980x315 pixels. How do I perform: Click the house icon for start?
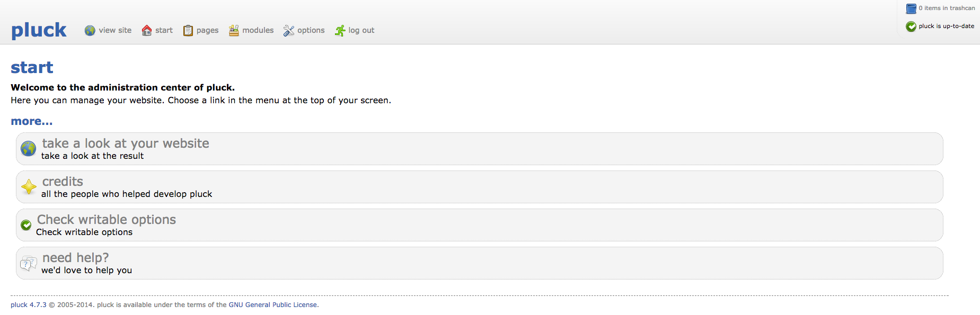point(147,31)
